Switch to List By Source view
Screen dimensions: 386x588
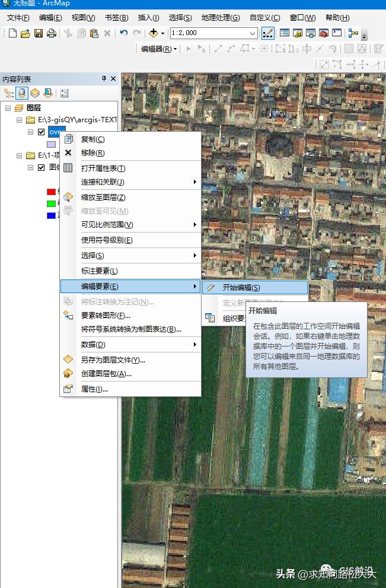22,93
